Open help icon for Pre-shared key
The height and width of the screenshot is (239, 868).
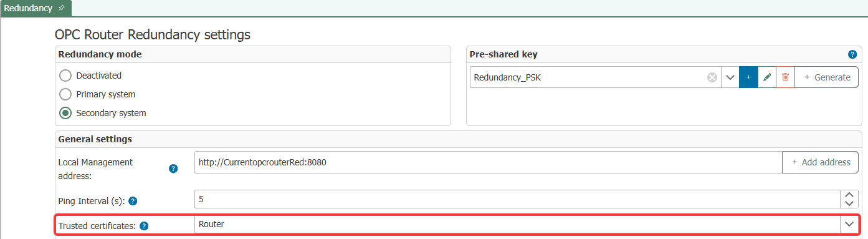click(852, 54)
